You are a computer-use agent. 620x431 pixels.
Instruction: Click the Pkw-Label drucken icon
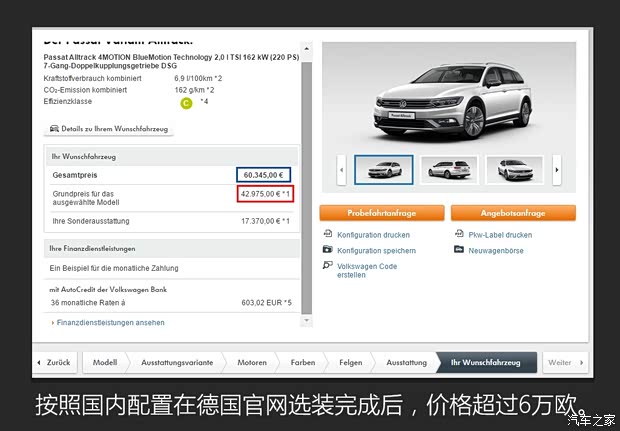pyautogui.click(x=459, y=235)
